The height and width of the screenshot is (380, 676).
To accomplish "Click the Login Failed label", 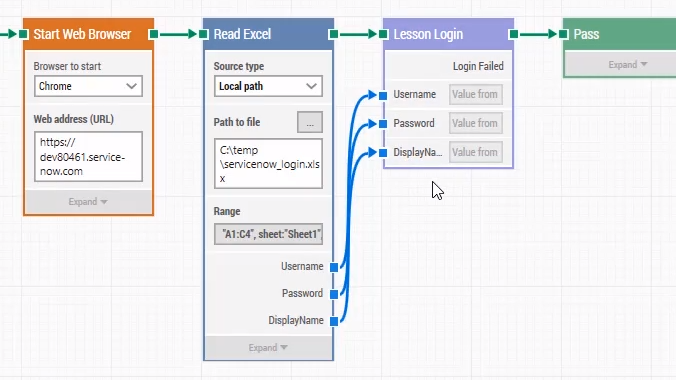I will 478,66.
